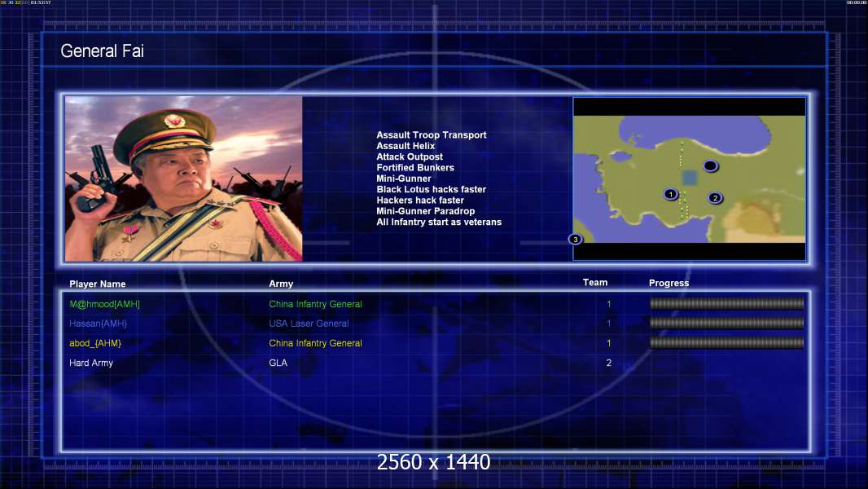Click team number for abod_{AHM}
This screenshot has height=489, width=868.
coord(608,343)
